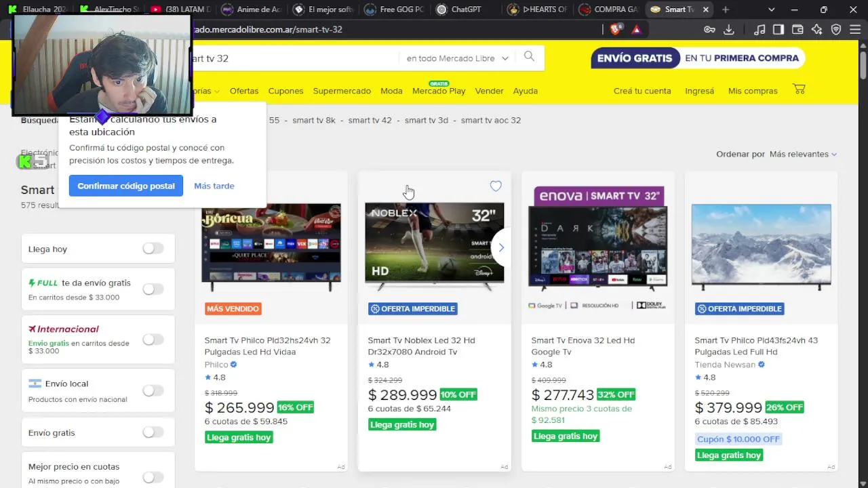Toggle Mejor precio en cuotas filter
Screen dimensions: 868x488
153,477
